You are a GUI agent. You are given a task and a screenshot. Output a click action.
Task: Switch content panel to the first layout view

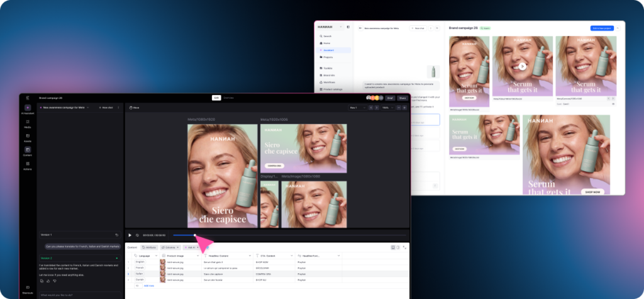393,247
